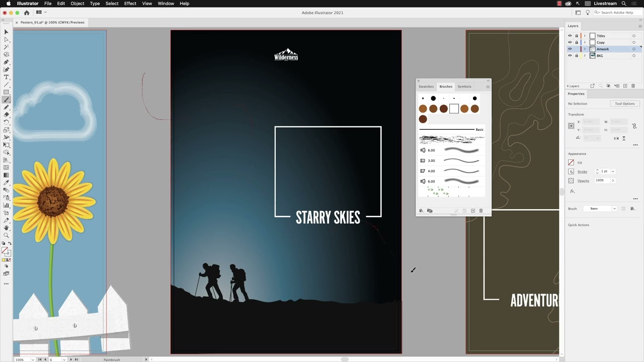Viewport: 644px width, 362px height.
Task: Select the Eyedropper tool
Action: tap(6, 183)
